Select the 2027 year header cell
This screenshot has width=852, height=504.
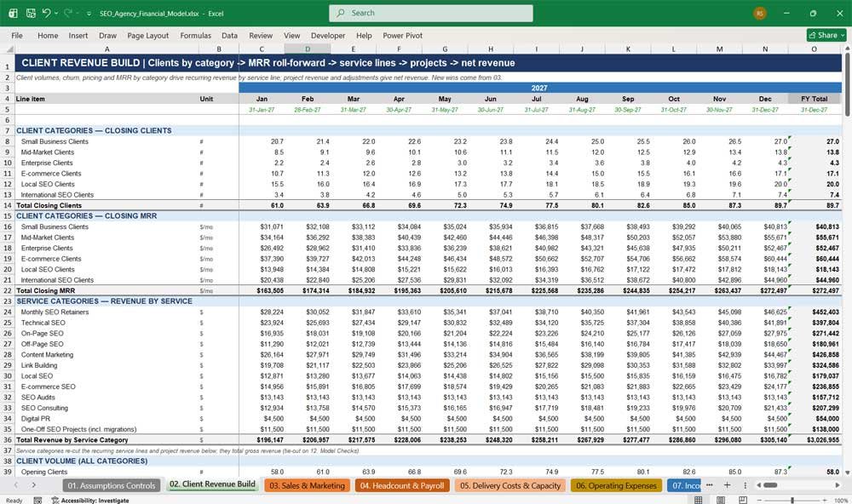point(539,88)
